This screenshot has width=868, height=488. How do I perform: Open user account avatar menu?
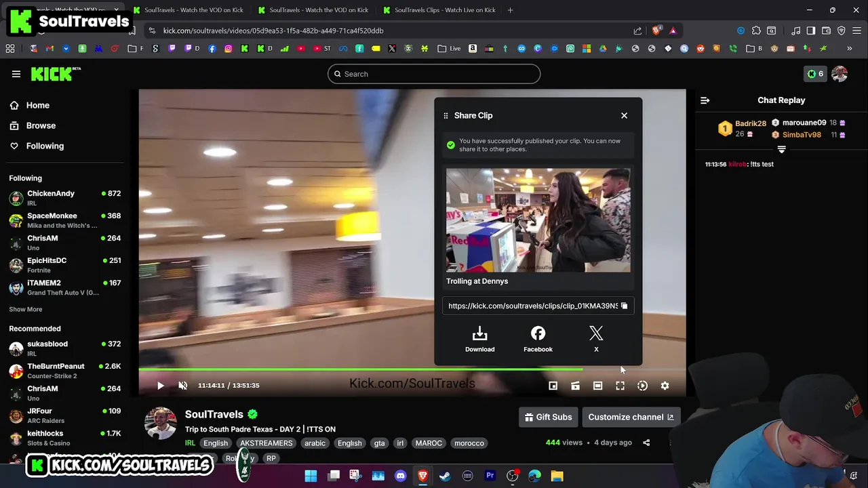point(840,74)
